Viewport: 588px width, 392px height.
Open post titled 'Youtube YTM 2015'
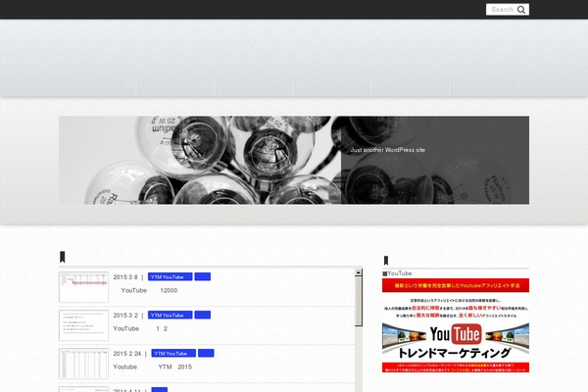tap(152, 367)
